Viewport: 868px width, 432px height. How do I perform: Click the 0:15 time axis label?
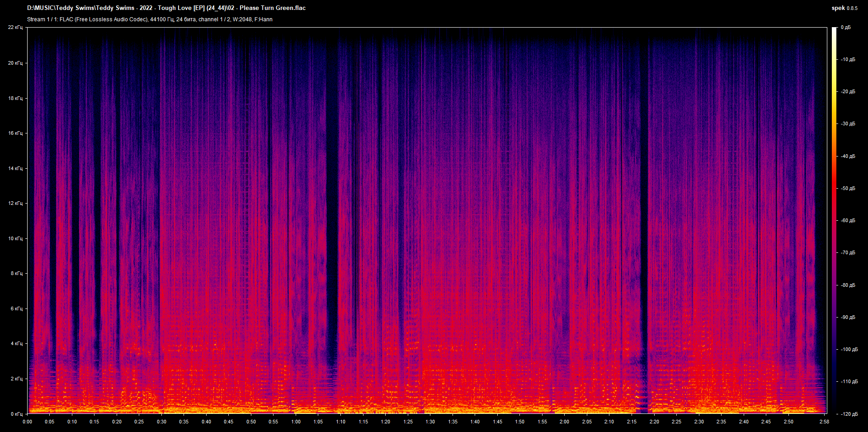point(94,422)
